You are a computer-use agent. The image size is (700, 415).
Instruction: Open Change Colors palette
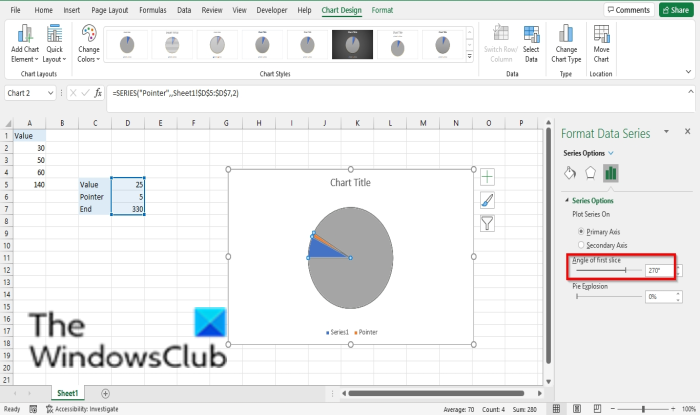tap(88, 44)
